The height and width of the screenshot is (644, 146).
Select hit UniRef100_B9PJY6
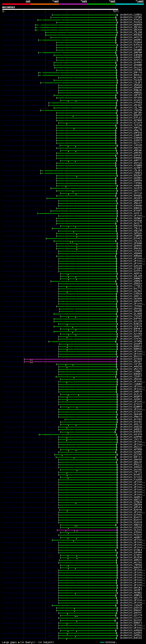(x=131, y=72)
